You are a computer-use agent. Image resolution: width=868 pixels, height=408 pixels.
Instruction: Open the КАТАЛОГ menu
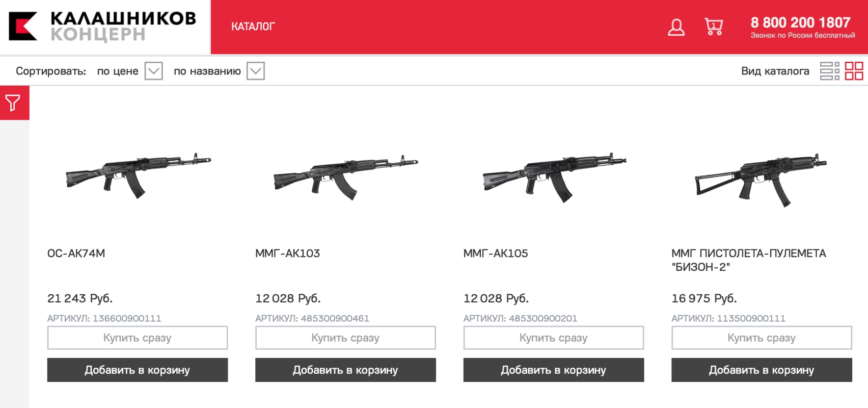tap(253, 27)
